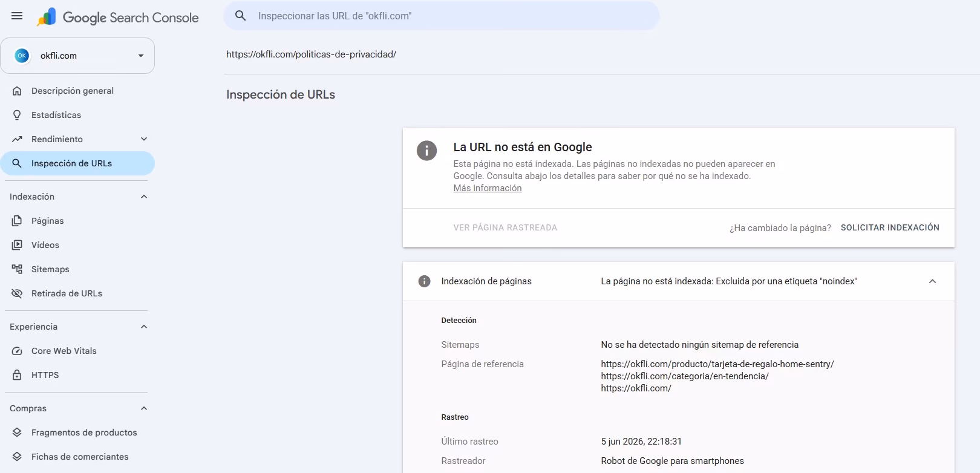Click the tarjeta-de-regalo-home-sentry referring URL

click(x=717, y=364)
